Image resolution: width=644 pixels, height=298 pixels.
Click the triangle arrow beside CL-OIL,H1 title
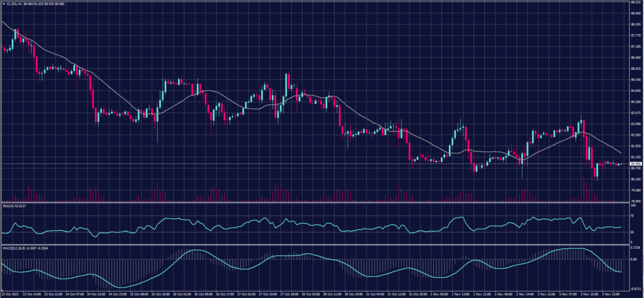[x=3, y=3]
